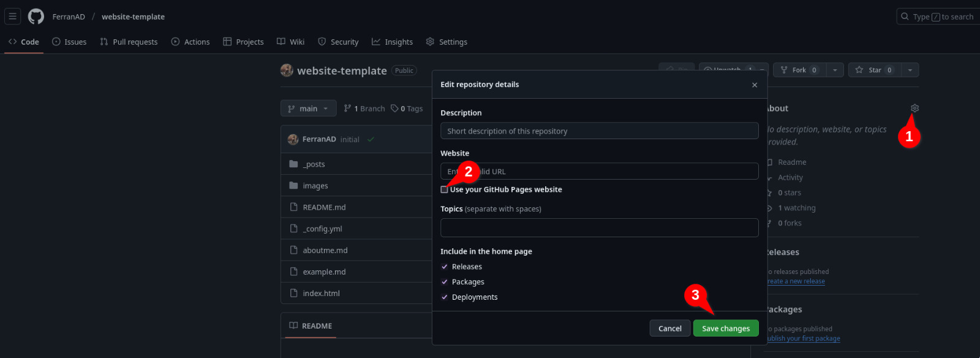Viewport: 980px width, 358px height.
Task: Uncheck the Deployments checkbox
Action: (445, 297)
